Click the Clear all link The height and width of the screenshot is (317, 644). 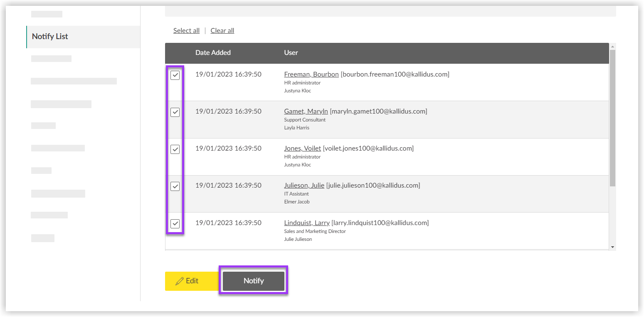pyautogui.click(x=222, y=31)
